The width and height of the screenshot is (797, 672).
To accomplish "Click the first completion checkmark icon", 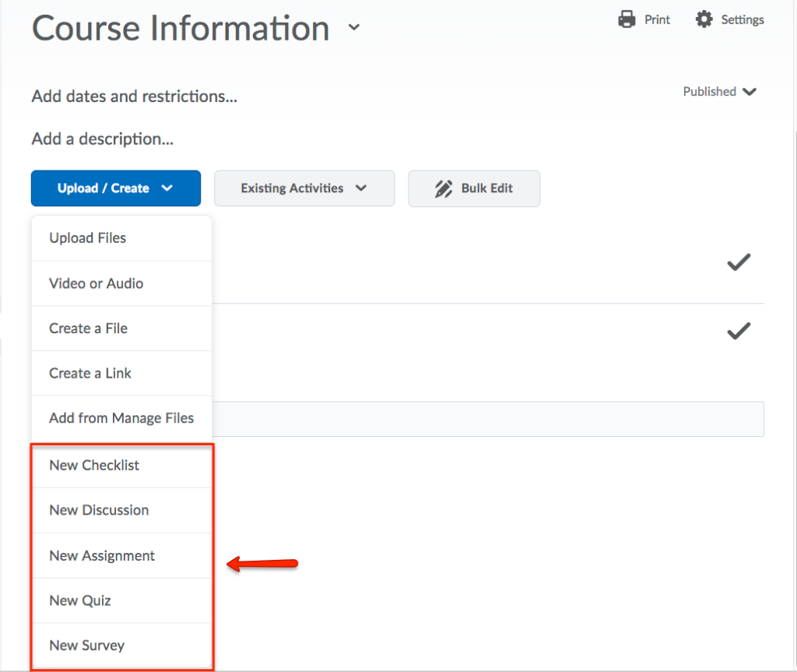I will tap(738, 263).
